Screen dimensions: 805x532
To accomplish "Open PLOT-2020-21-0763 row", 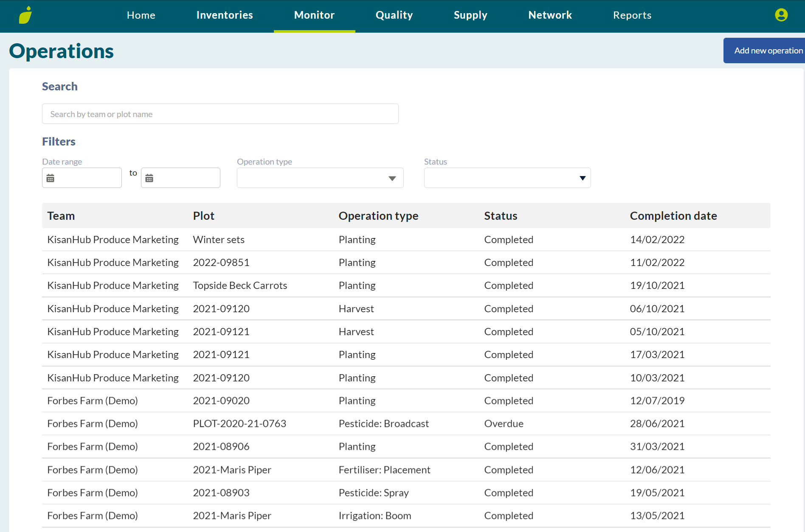I will click(x=406, y=424).
